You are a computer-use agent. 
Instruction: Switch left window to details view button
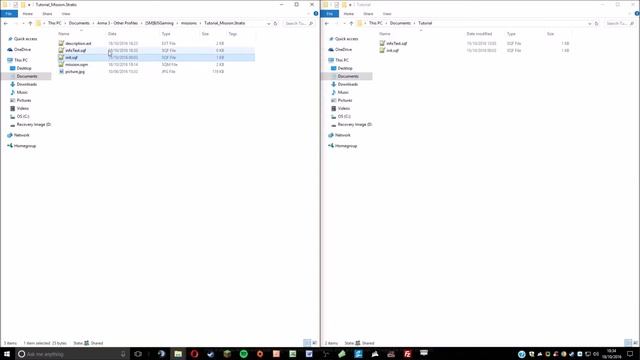tap(307, 343)
